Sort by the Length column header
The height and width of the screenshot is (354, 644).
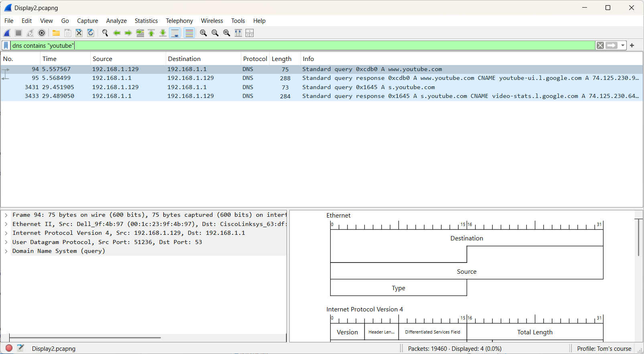pos(285,59)
